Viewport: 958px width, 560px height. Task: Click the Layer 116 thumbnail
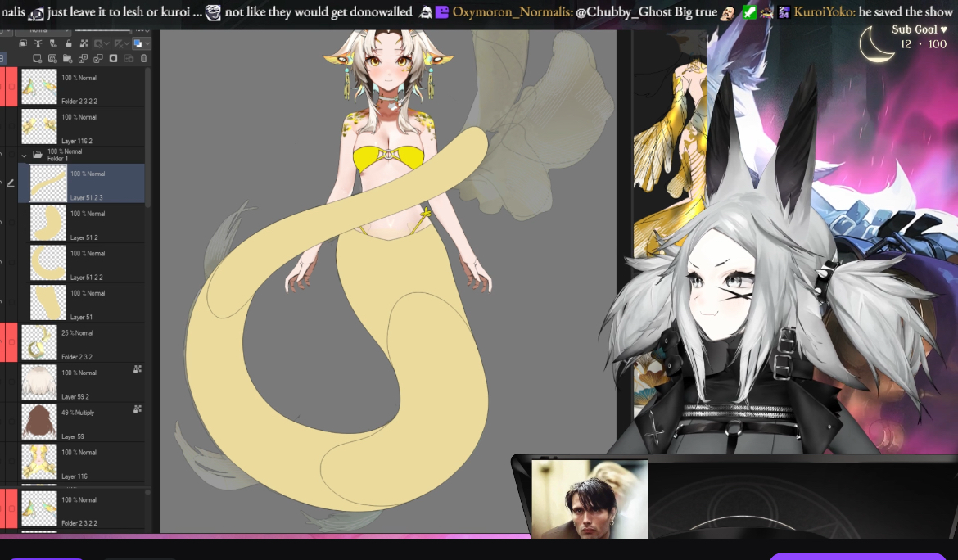coord(38,462)
